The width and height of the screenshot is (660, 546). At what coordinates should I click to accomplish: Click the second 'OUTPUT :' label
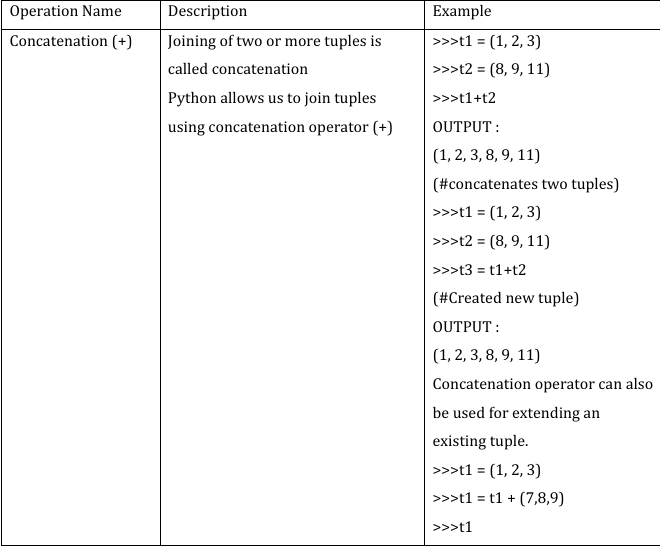pos(466,327)
